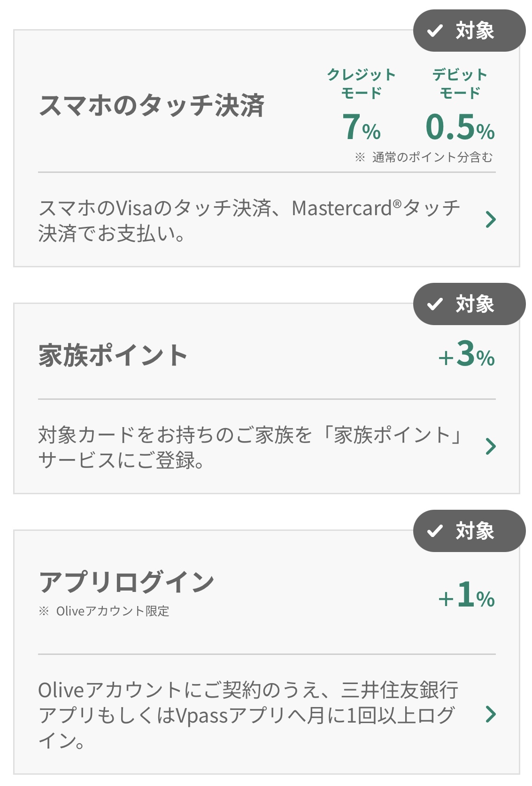Select the 家族ポイント heading
The width and height of the screenshot is (532, 786).
(x=113, y=355)
